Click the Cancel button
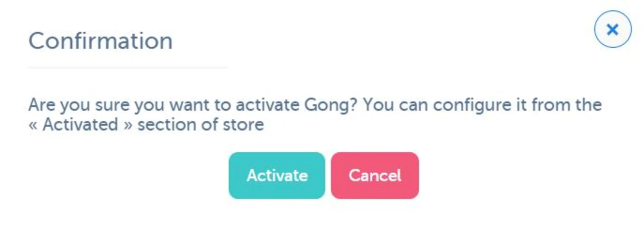 (x=375, y=175)
